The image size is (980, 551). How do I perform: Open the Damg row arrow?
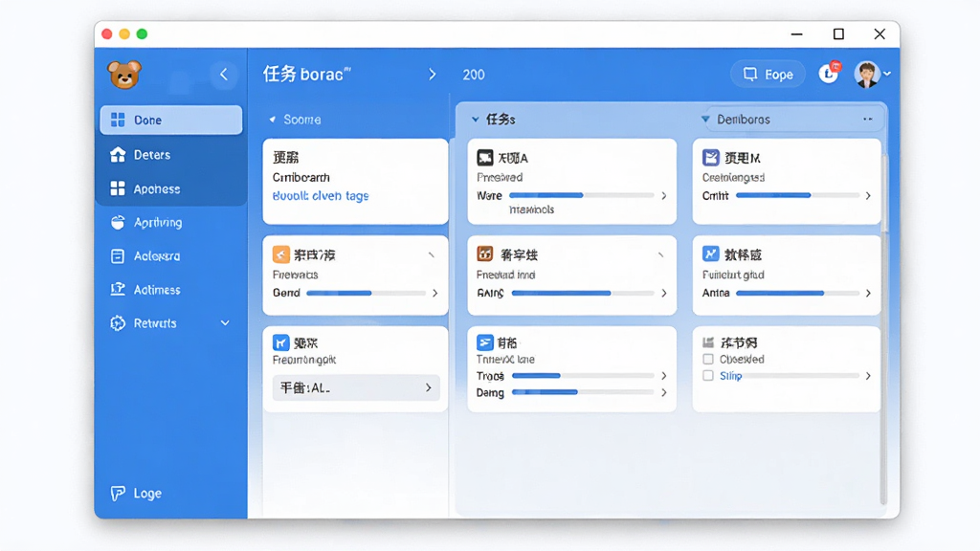click(664, 392)
